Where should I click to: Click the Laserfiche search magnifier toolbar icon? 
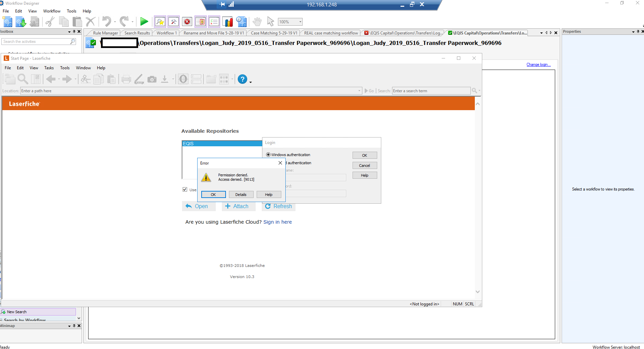click(23, 79)
